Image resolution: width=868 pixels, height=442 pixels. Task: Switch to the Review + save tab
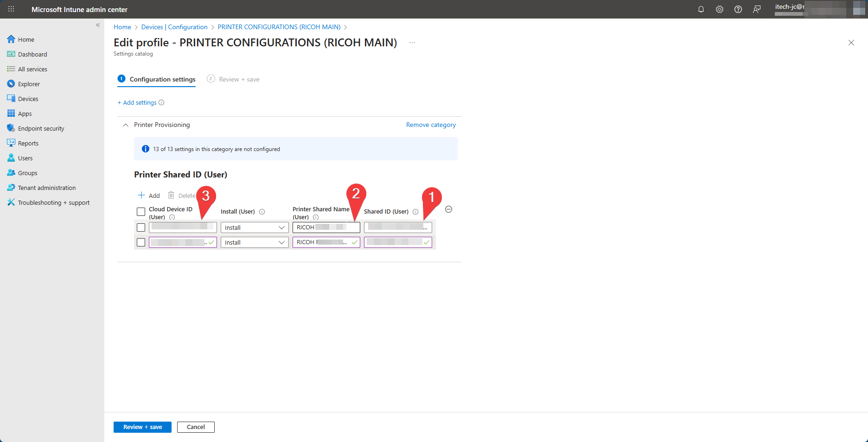tap(238, 79)
